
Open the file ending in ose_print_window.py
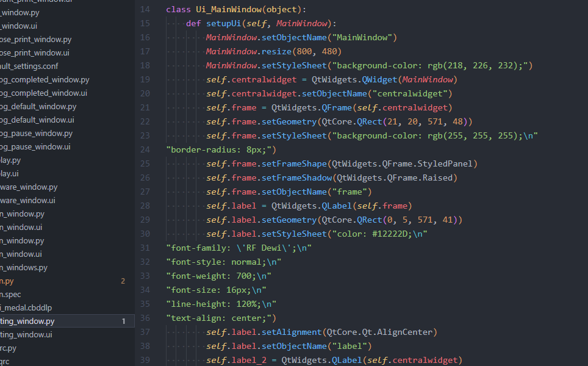[x=35, y=40]
